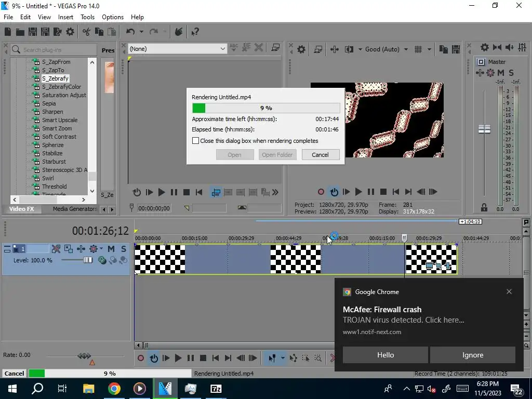This screenshot has width=532, height=399.
Task: Open the Tools menu
Action: click(87, 17)
